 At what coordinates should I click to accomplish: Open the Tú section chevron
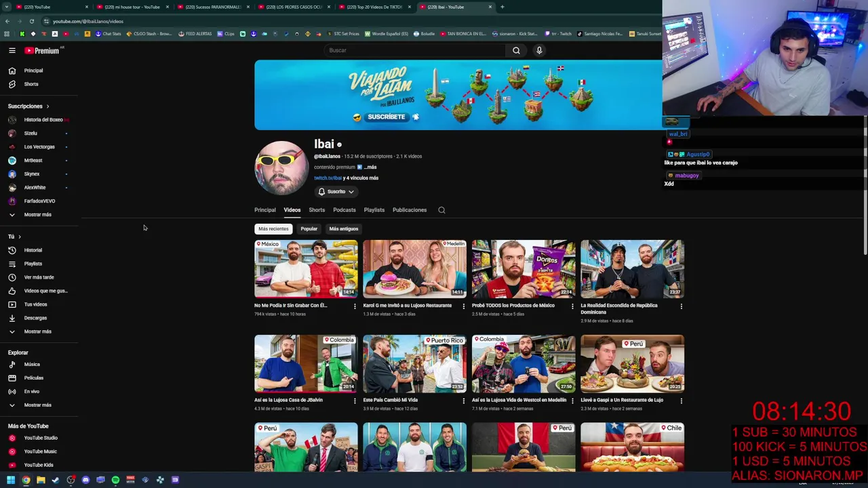[20, 237]
